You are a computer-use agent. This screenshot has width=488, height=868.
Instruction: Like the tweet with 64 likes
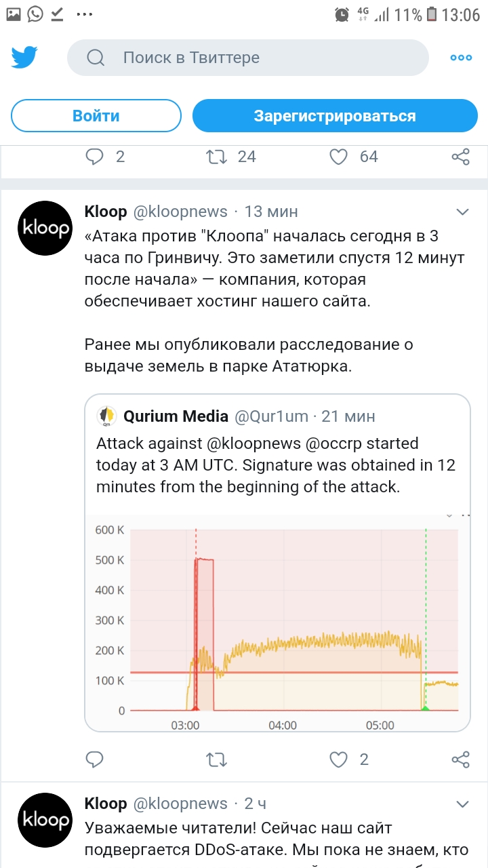point(338,157)
